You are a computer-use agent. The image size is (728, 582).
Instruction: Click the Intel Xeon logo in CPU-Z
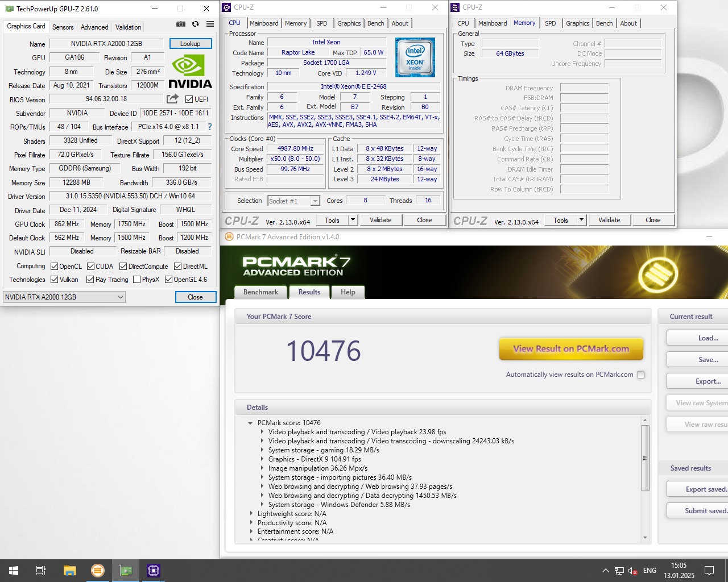(415, 57)
